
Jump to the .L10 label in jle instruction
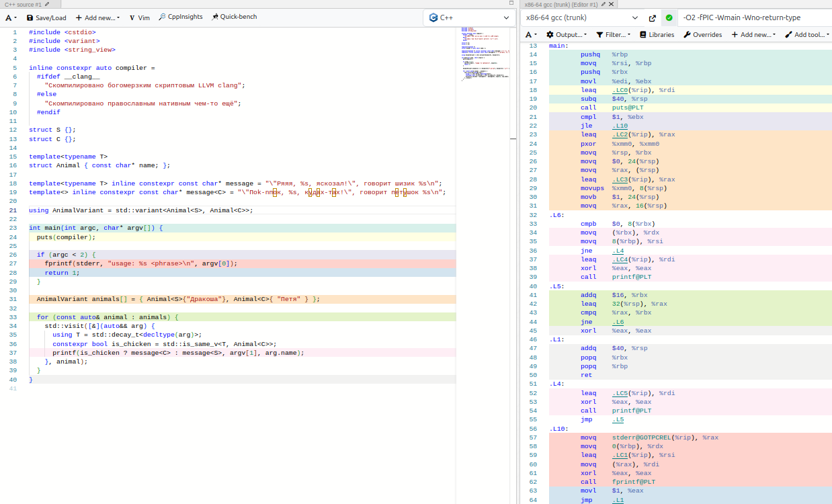[x=620, y=126]
